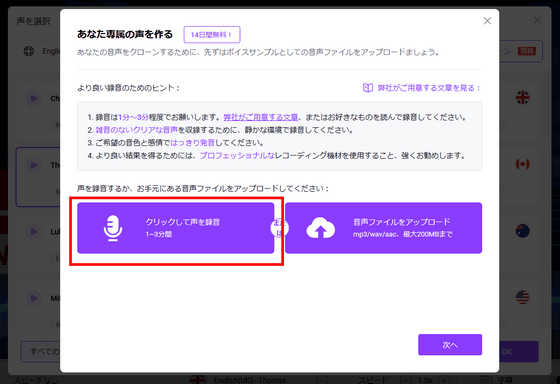
Task: Click the より良い録音のためのヒント label
Action: coord(128,88)
